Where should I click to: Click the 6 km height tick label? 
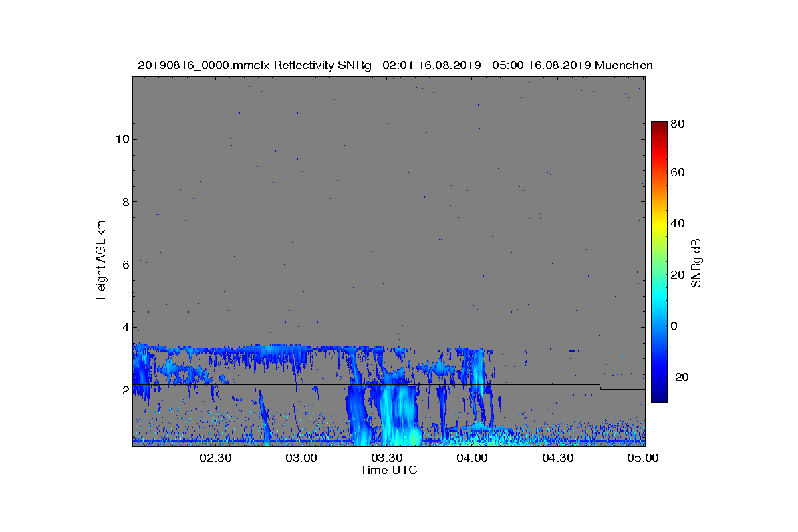pos(125,265)
